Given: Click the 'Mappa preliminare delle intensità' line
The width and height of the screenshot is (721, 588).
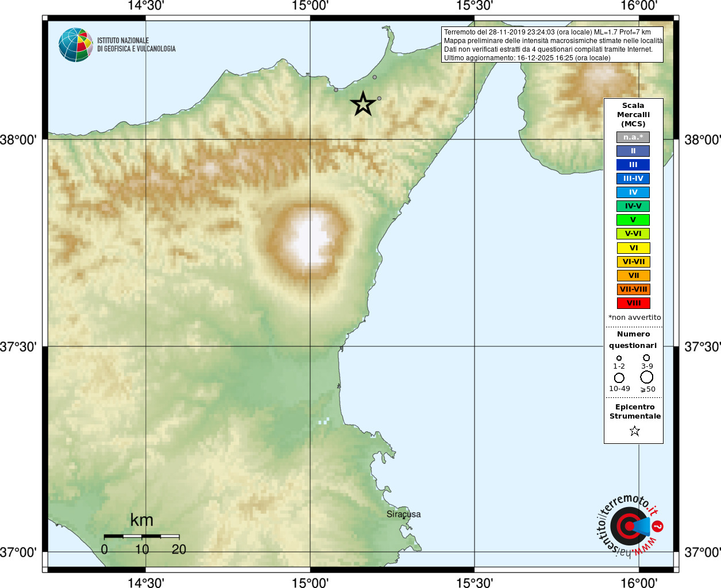Looking at the screenshot, I should 553,41.
